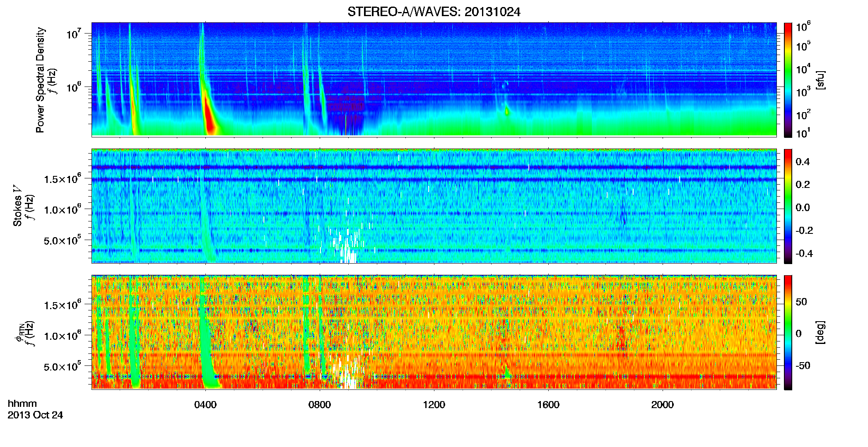
Task: Click the -0.2 Stokes color bar label
Action: pos(804,231)
